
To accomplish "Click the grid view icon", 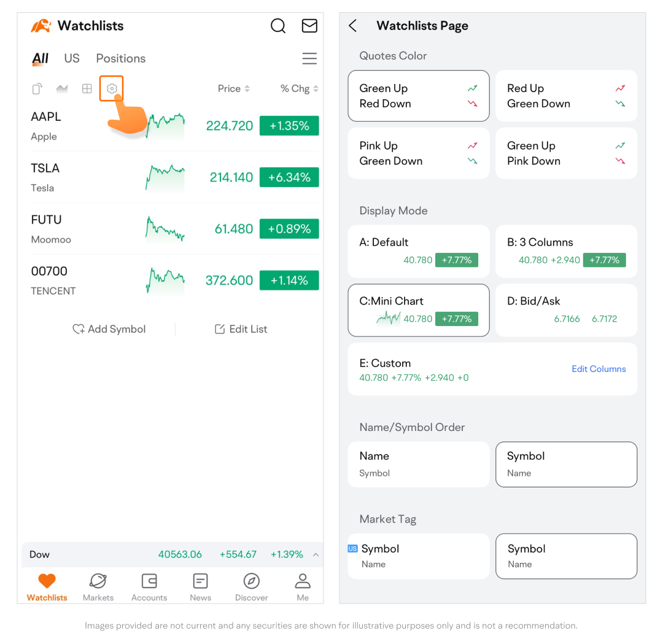I will click(87, 89).
